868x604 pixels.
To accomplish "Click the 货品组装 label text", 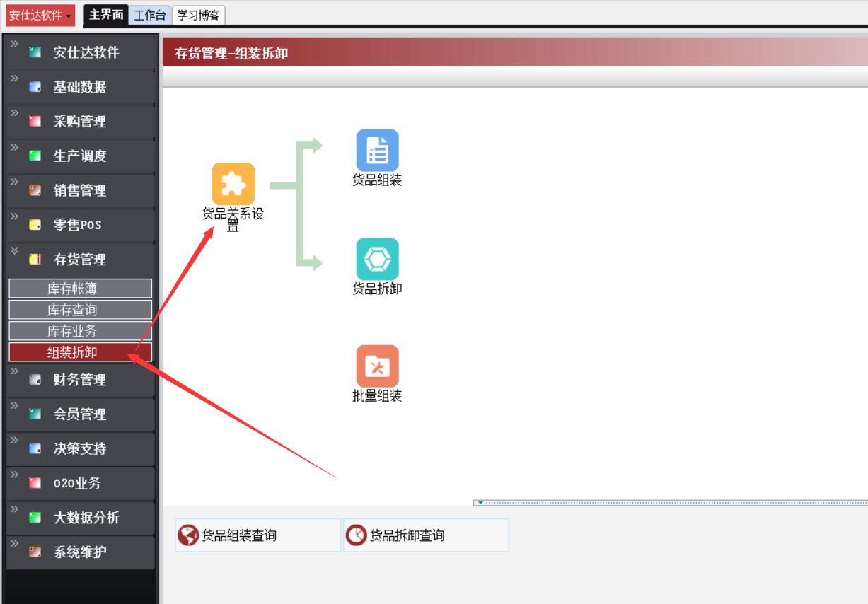I will click(377, 180).
